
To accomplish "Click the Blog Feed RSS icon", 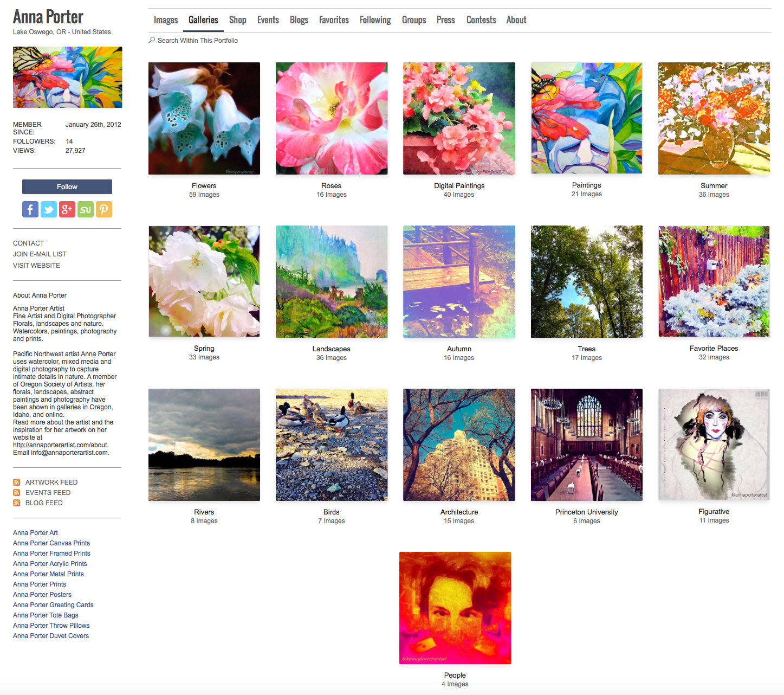I will (17, 503).
